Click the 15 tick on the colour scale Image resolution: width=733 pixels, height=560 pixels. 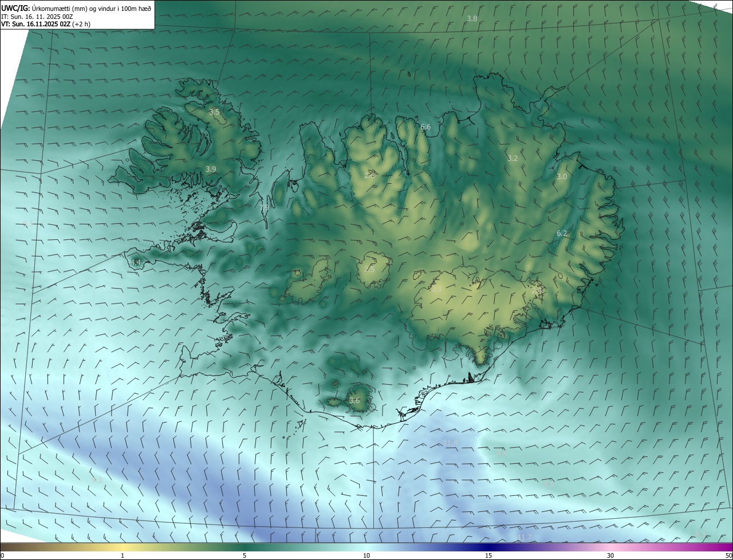tap(488, 556)
